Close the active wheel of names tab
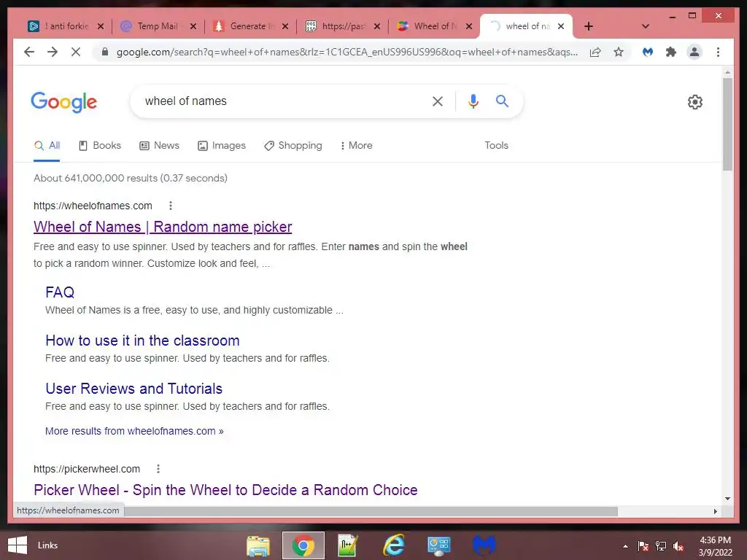 click(561, 26)
